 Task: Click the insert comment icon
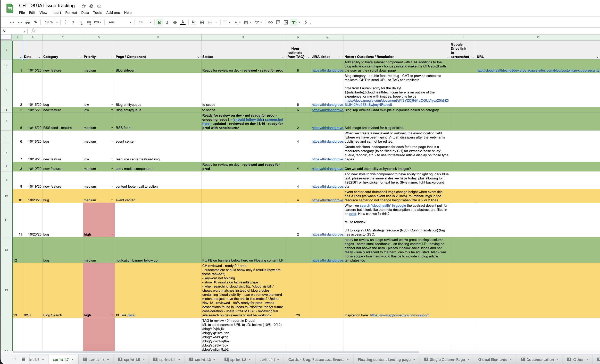pos(278,22)
